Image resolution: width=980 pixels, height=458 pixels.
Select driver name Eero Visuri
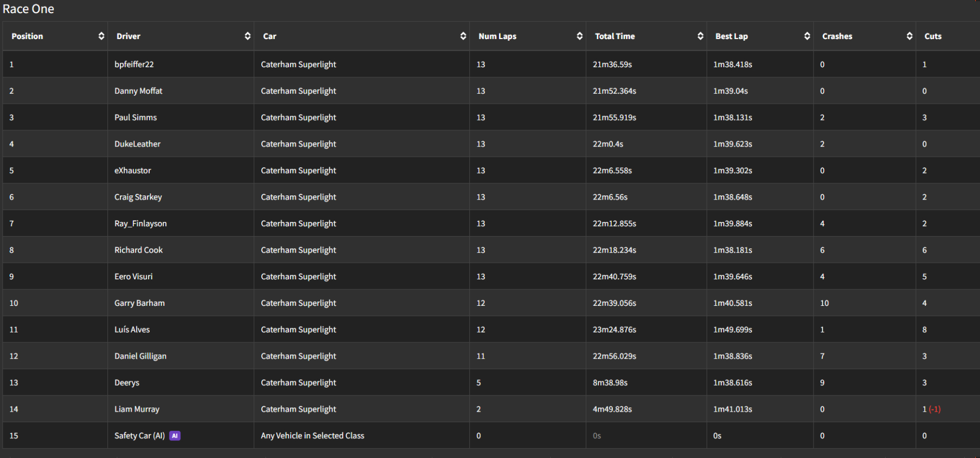click(134, 277)
